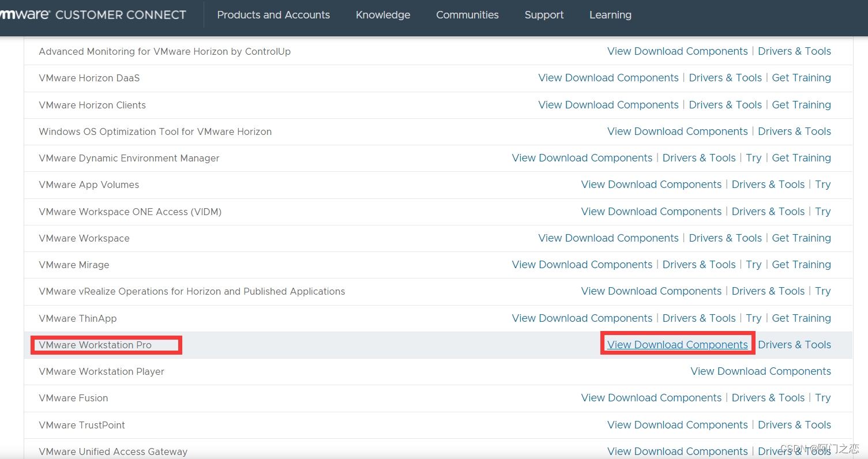Viewport: 868px width, 459px height.
Task: View Download Components for VMware Horizon Clients
Action: point(608,105)
